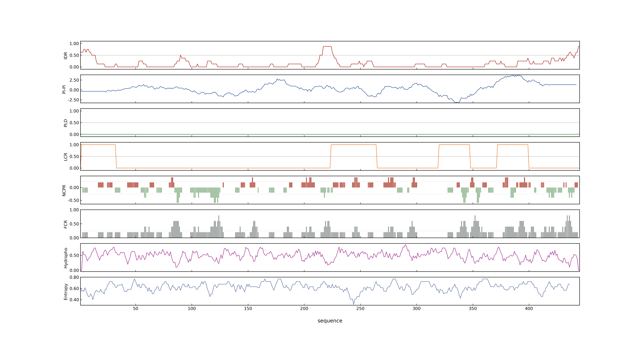
Task: Click the IDR peak plateau near residue 220
Action: click(327, 46)
